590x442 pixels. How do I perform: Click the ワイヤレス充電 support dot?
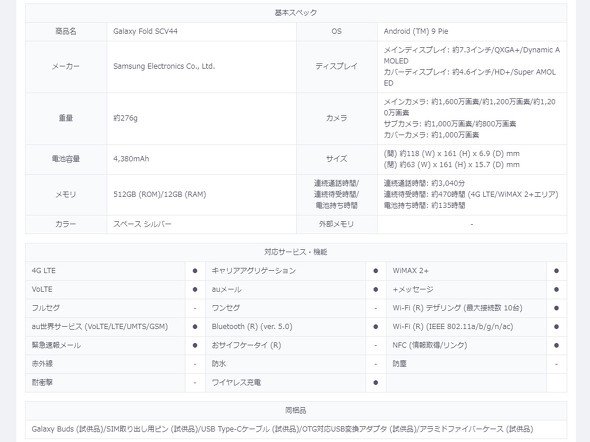(376, 383)
